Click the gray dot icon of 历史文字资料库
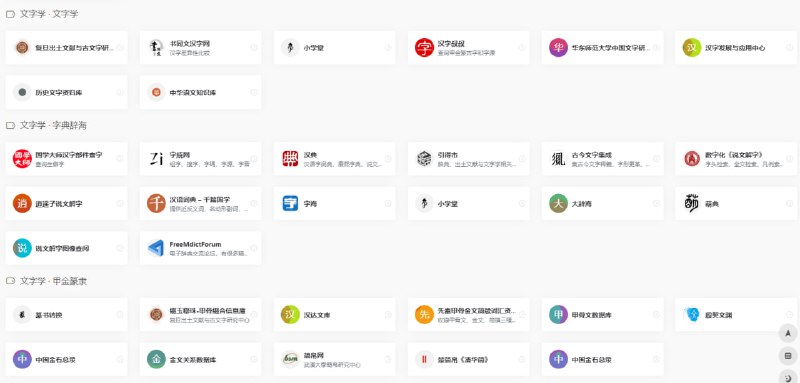This screenshot has height=383, width=800. pyautogui.click(x=22, y=92)
